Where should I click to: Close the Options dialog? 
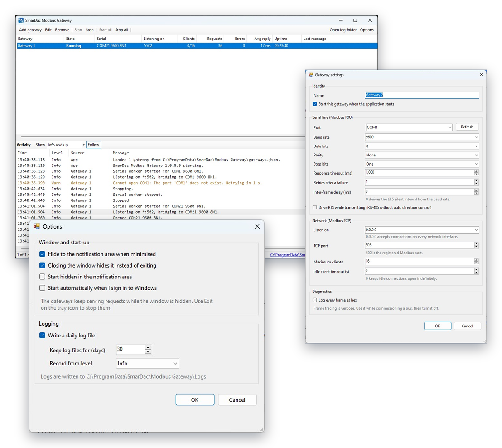tap(257, 226)
